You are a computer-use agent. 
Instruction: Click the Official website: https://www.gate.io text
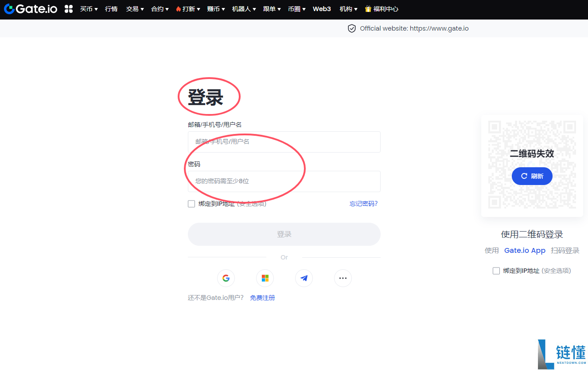coord(414,28)
